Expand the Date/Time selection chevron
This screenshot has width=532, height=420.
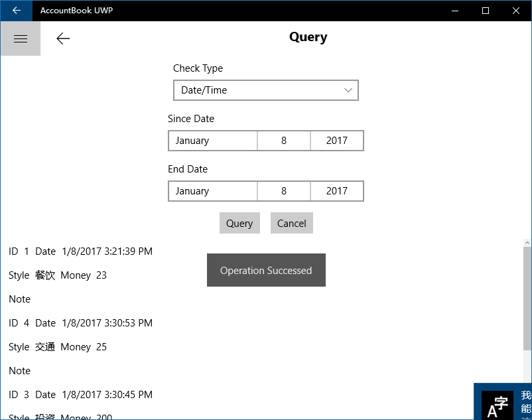pos(348,90)
